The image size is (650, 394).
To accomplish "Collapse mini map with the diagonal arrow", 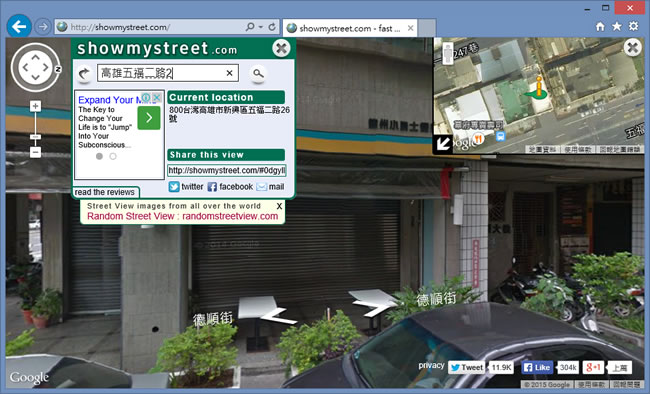I will point(442,144).
